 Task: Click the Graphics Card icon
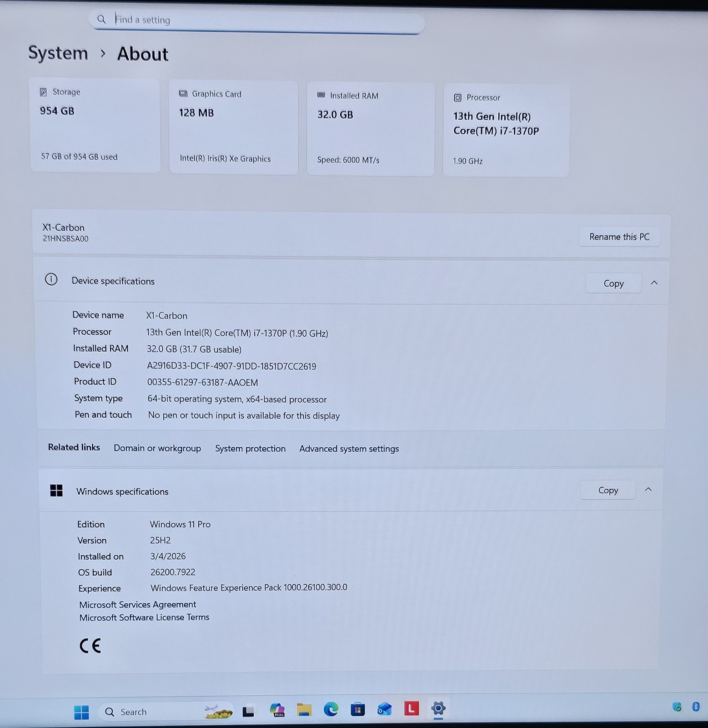183,94
